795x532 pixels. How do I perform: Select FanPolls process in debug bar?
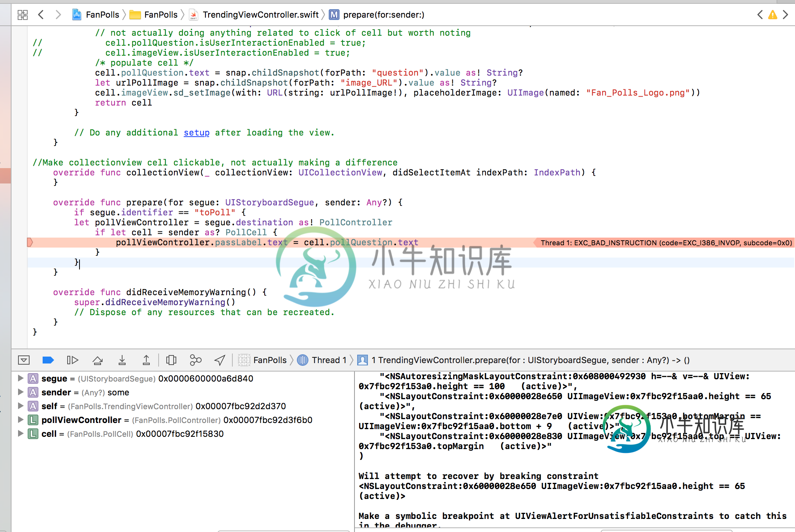tap(262, 360)
